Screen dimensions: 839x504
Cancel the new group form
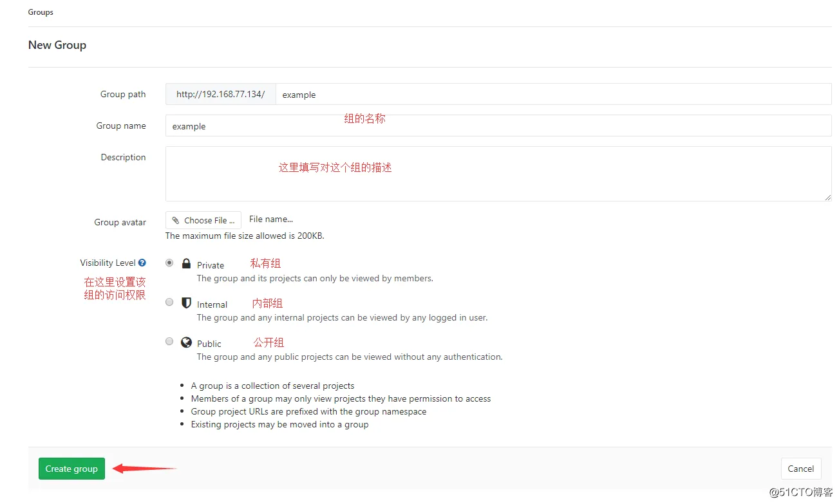(801, 469)
